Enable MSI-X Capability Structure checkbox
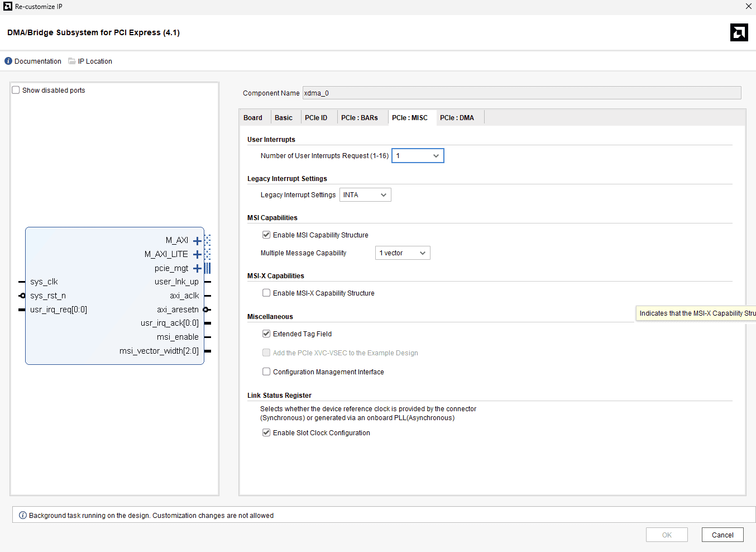The height and width of the screenshot is (552, 756). click(x=266, y=293)
